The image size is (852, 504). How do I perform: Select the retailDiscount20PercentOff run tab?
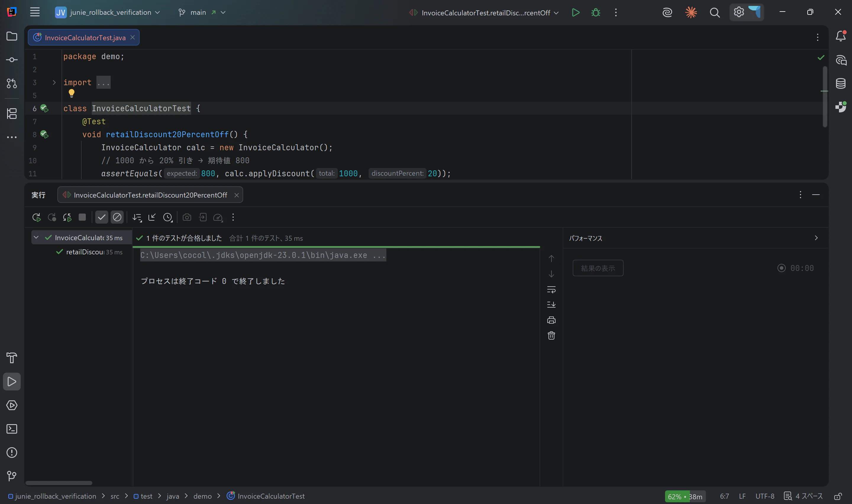tap(150, 195)
